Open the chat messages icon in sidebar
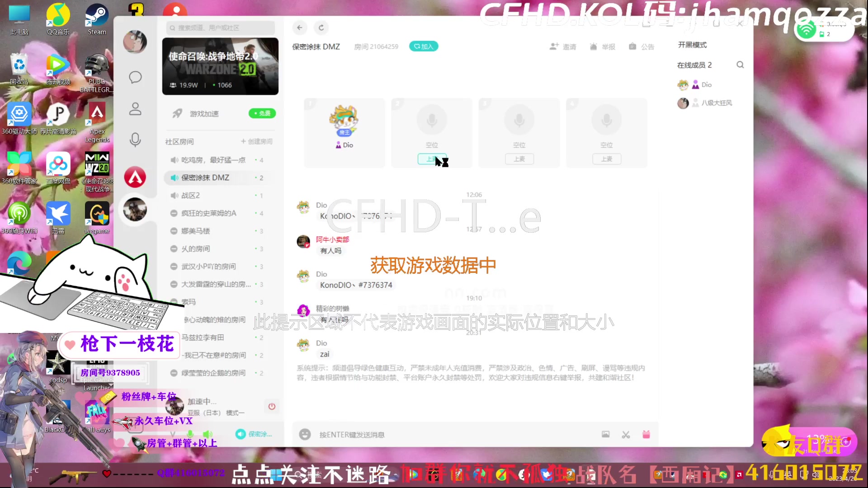 coord(135,77)
